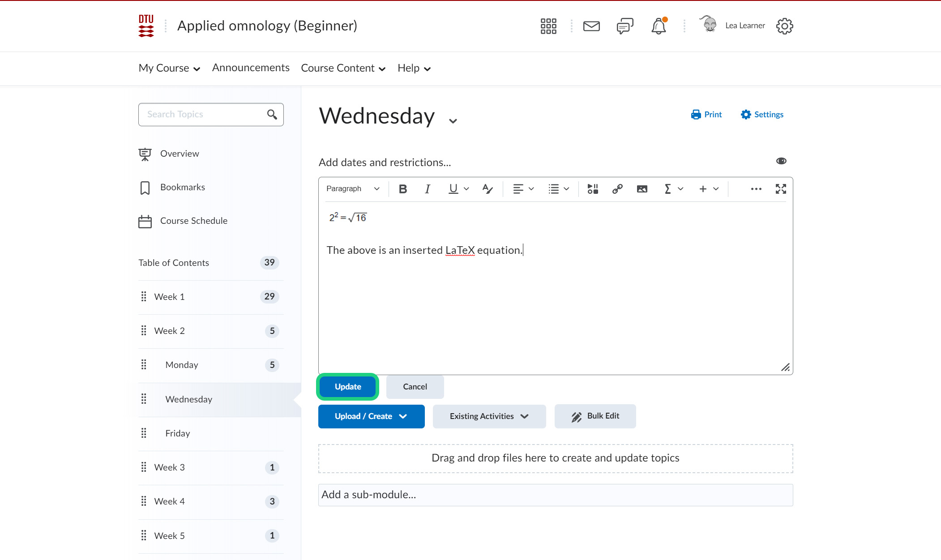941x560 pixels.
Task: Open the course selector grid icon
Action: pos(548,26)
